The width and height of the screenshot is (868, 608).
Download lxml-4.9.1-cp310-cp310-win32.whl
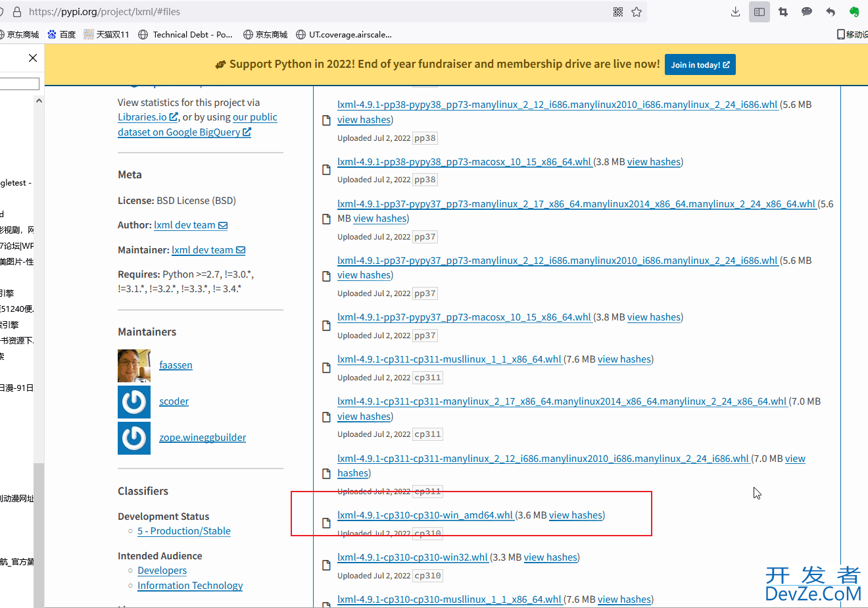click(413, 557)
